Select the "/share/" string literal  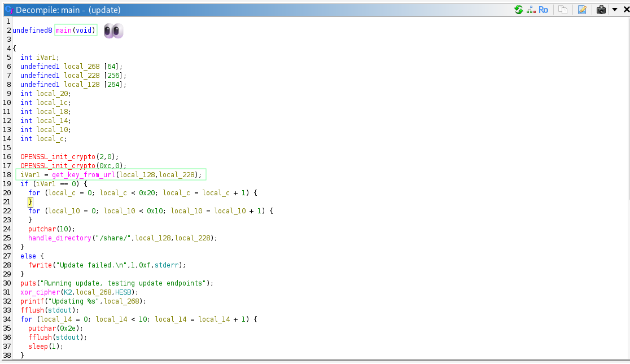113,238
